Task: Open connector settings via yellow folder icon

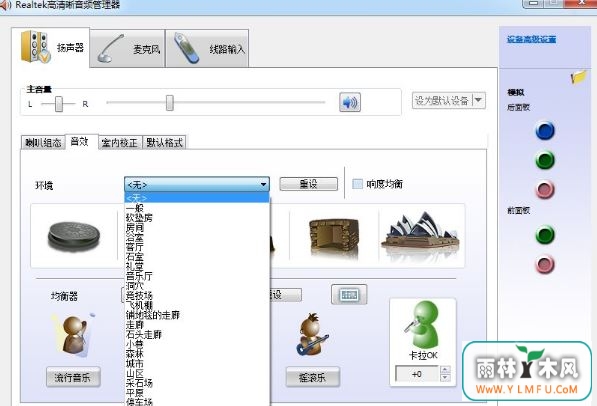Action: pos(578,77)
